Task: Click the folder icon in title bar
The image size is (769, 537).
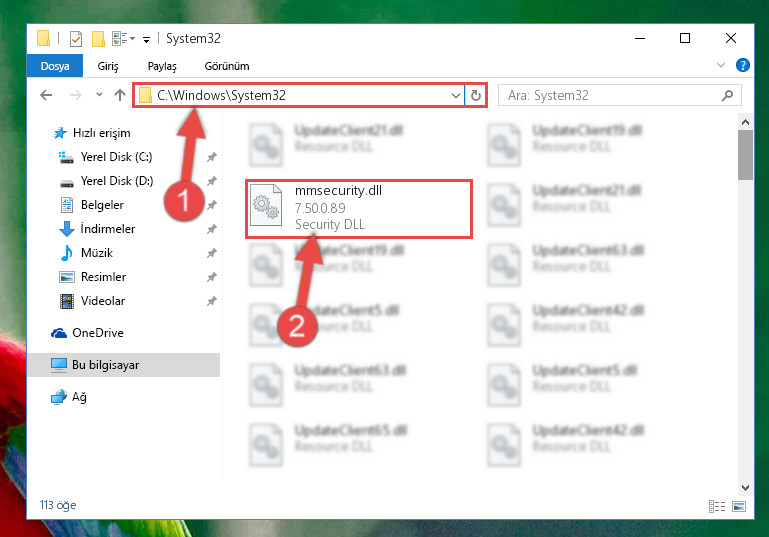Action: tap(44, 38)
